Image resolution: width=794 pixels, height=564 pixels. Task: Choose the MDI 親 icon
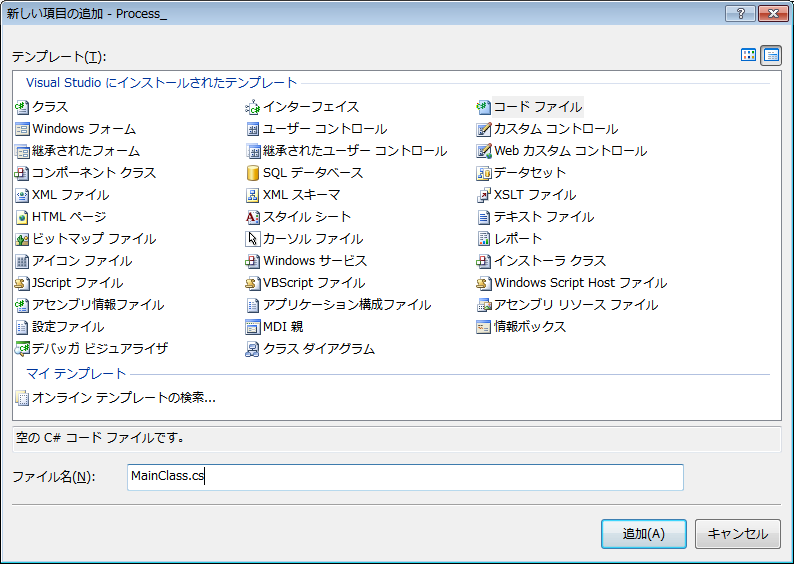pos(252,327)
